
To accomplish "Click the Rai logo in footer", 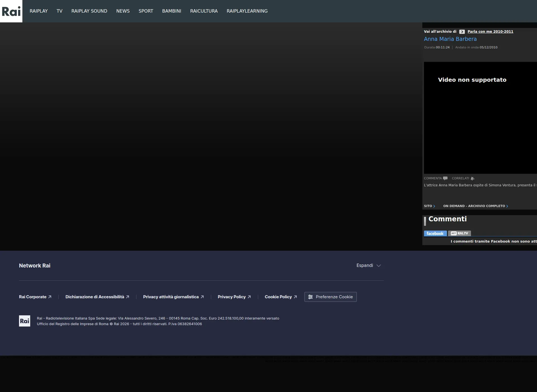I will pos(25,321).
